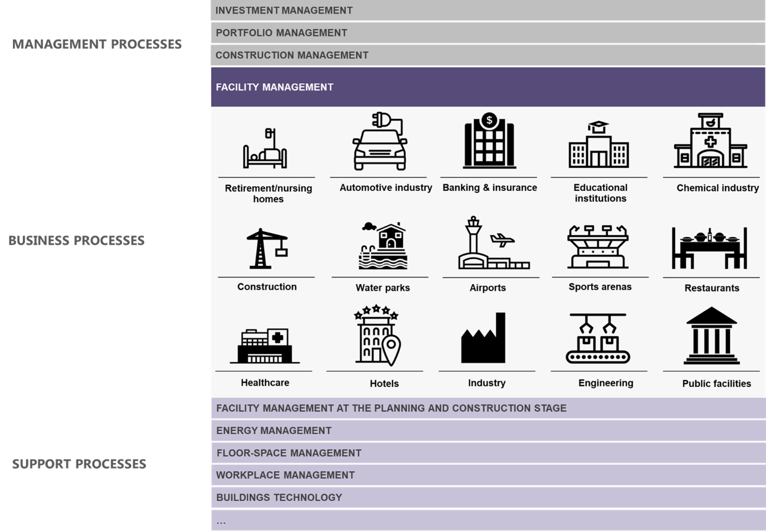Image resolution: width=766 pixels, height=532 pixels.
Task: Select the Construction crane icon
Action: (x=267, y=248)
